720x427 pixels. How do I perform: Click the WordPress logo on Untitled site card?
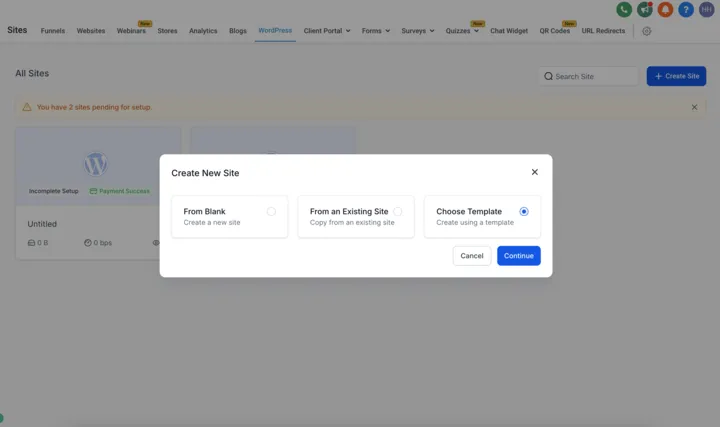(x=96, y=164)
